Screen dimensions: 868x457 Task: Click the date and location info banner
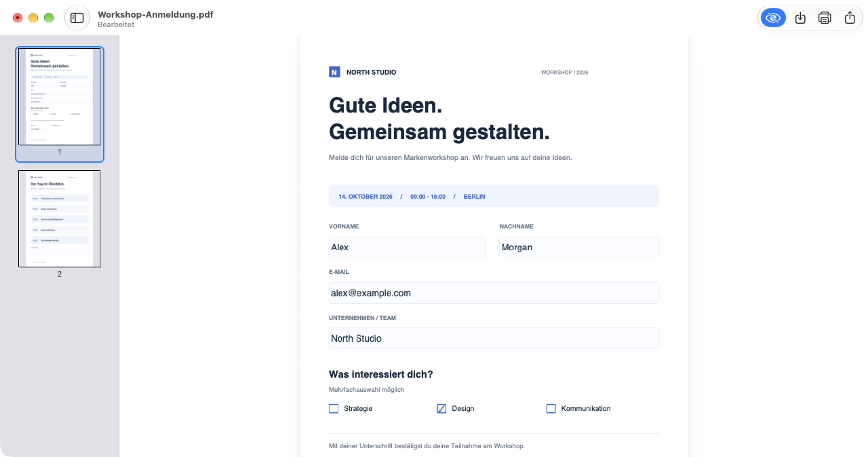tap(494, 196)
